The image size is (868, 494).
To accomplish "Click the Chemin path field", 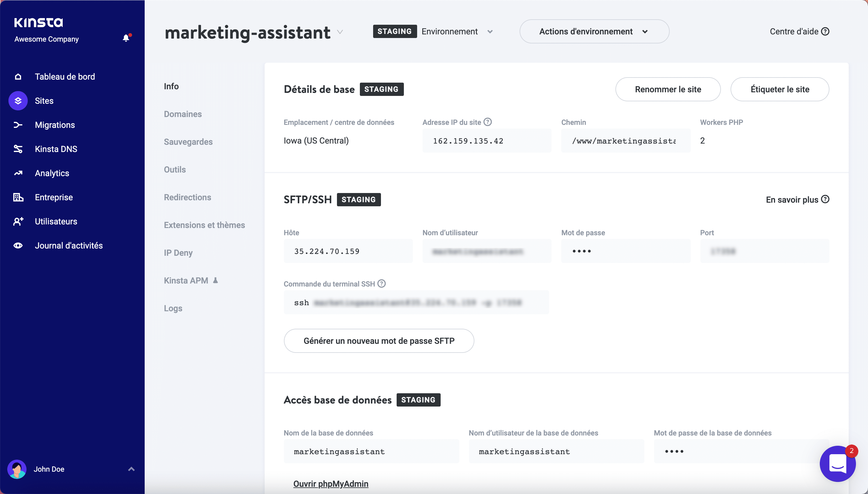I will pos(626,141).
